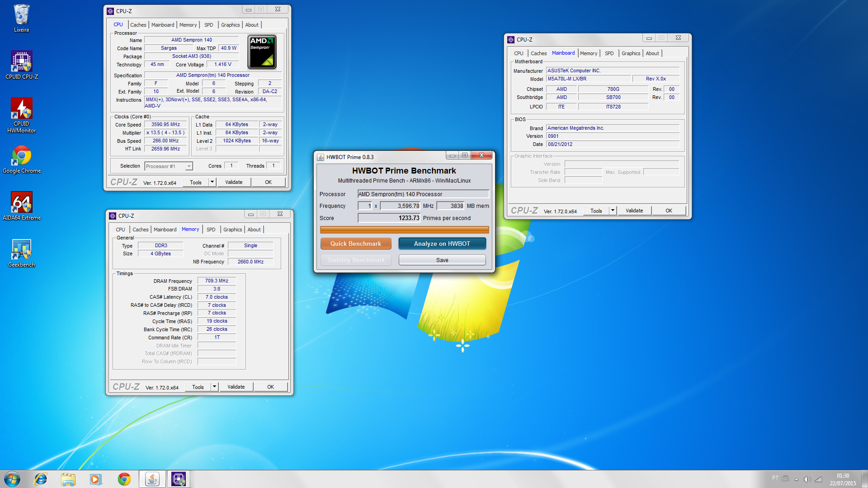Switch to Caches tab in top-left CPU-Z
Image resolution: width=868 pixels, height=488 pixels.
click(x=138, y=25)
